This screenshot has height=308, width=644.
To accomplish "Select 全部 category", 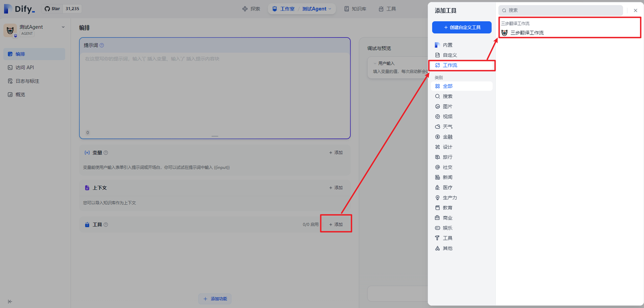I will (x=462, y=86).
